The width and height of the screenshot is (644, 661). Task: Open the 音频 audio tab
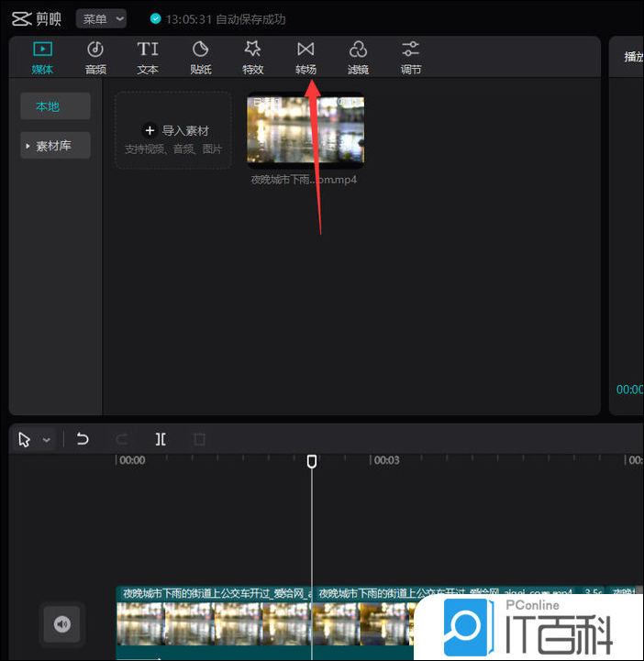click(x=95, y=58)
